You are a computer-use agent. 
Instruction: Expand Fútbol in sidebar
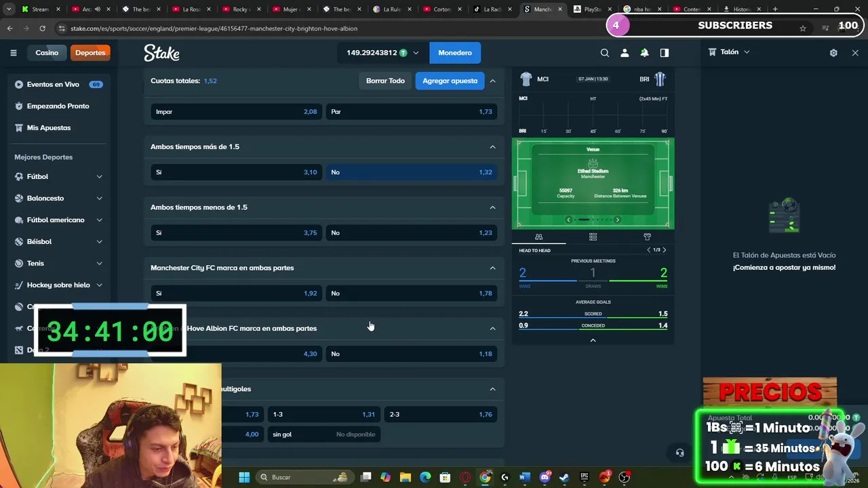coord(99,176)
